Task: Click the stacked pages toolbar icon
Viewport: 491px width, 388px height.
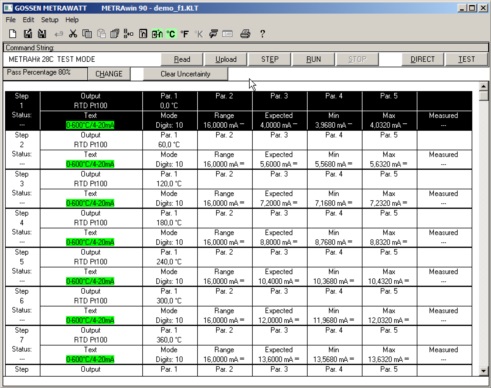Action: coord(115,34)
